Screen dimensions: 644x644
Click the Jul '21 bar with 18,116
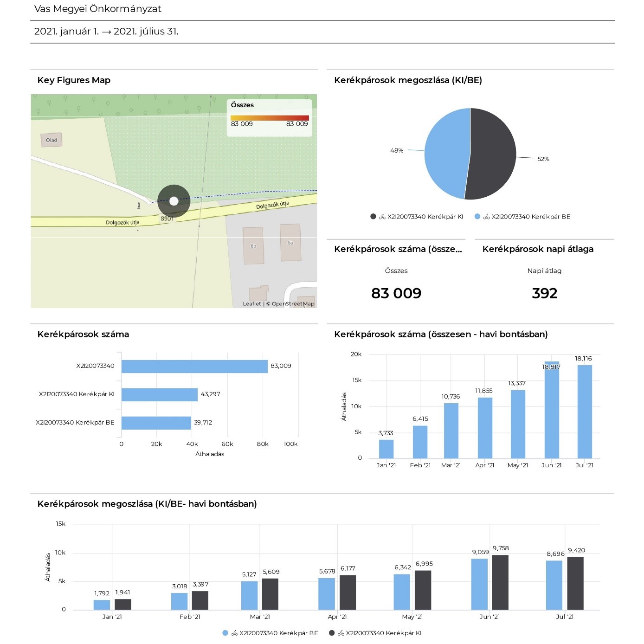(585, 412)
